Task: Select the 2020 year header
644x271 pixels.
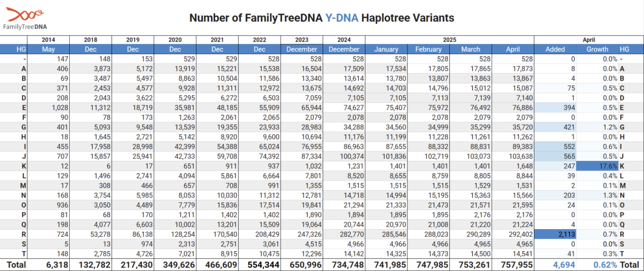Action: coord(175,40)
